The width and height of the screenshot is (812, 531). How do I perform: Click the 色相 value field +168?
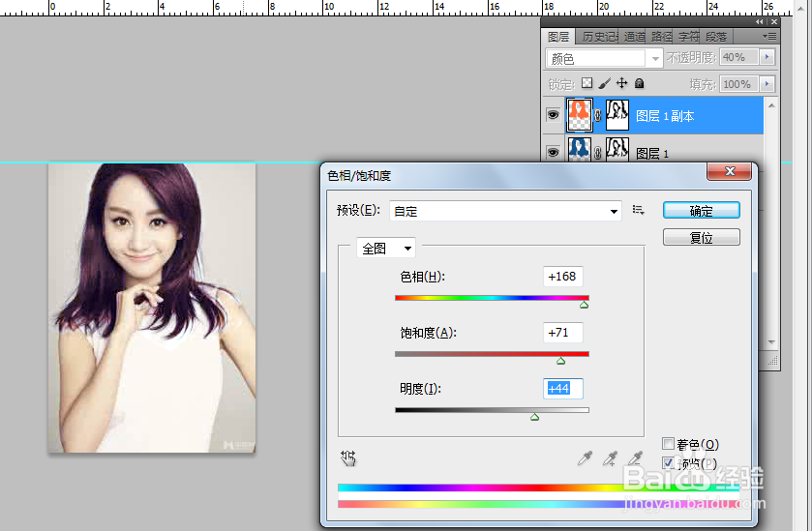coord(563,277)
